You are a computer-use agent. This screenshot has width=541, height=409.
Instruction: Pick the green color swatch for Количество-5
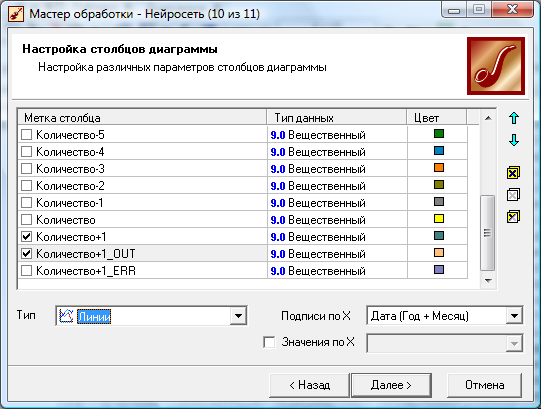pos(439,134)
